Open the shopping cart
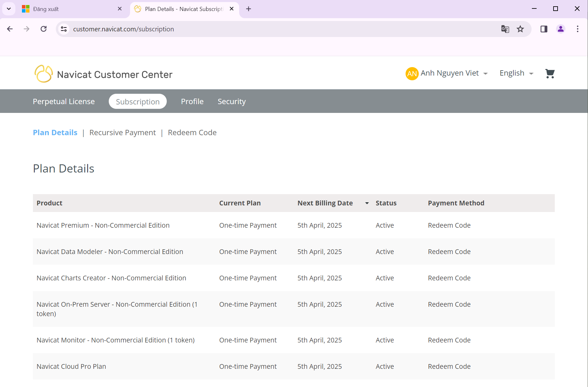588x387 pixels. (x=550, y=73)
